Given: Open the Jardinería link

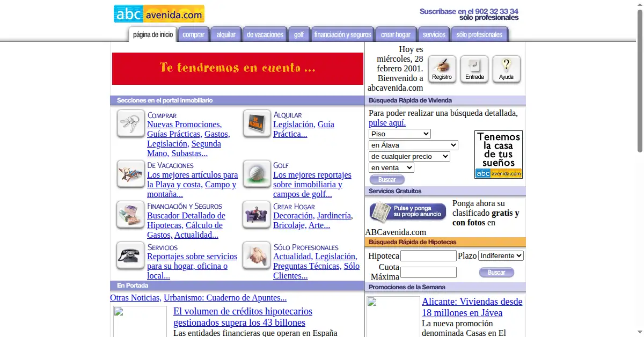Looking at the screenshot, I should 335,216.
